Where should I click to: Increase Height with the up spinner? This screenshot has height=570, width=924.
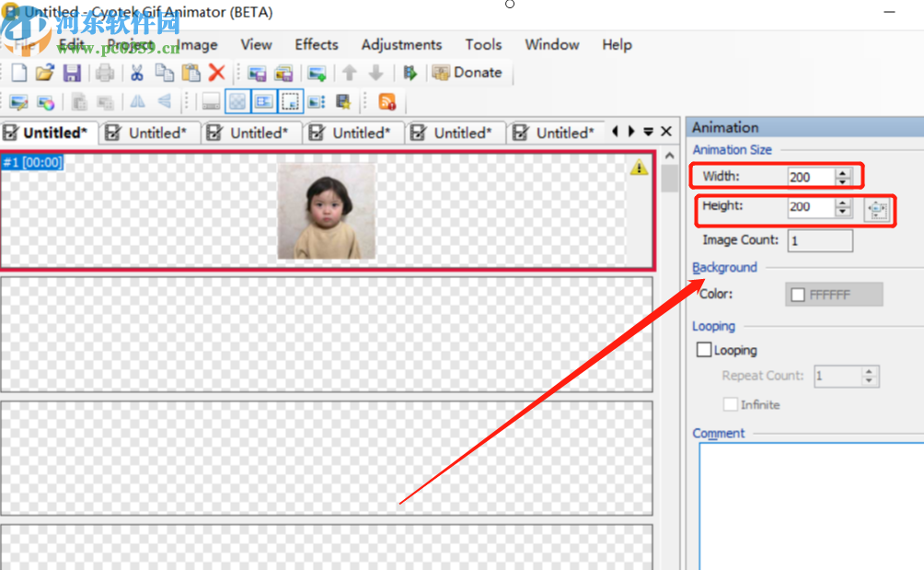click(843, 203)
